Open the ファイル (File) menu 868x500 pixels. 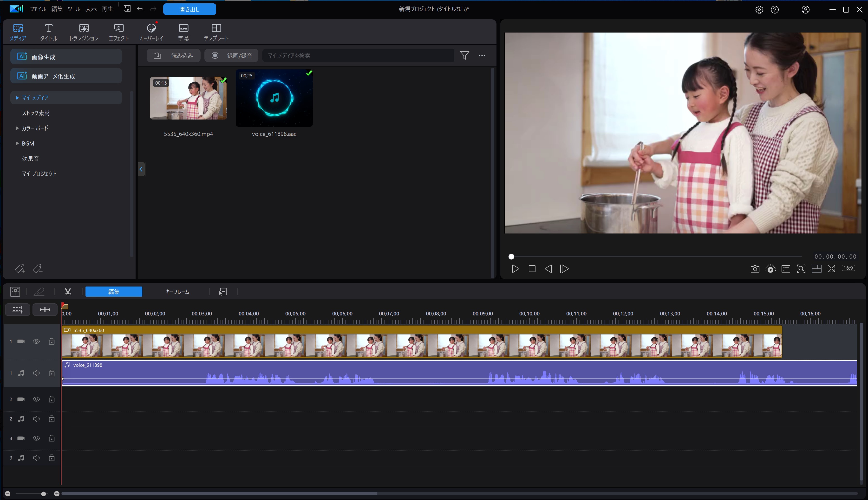coord(38,9)
